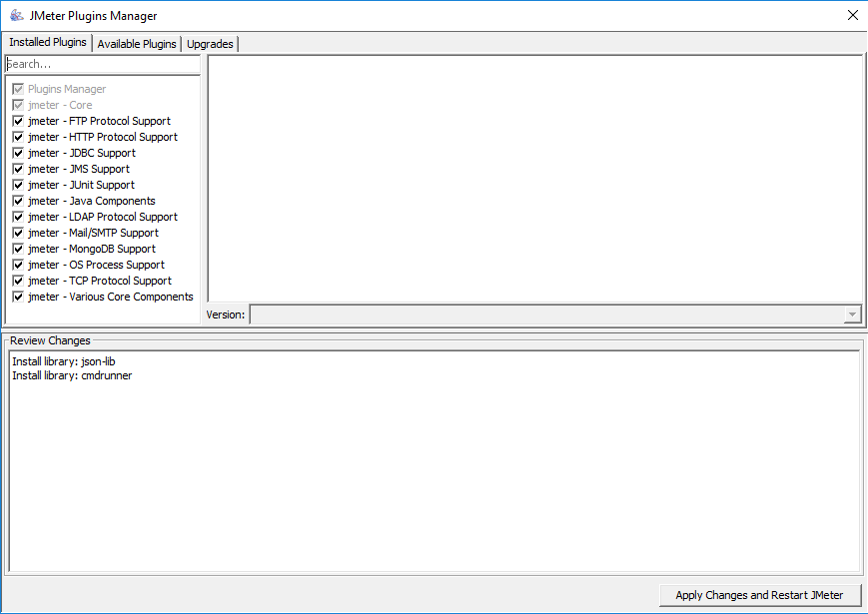Switch to the Available Plugins tab
Screen dimensions: 868x614
[x=136, y=44]
